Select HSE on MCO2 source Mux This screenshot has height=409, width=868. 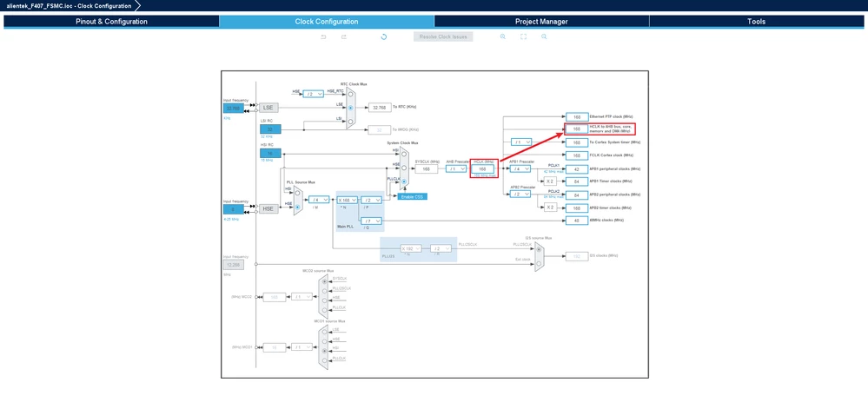tap(324, 300)
